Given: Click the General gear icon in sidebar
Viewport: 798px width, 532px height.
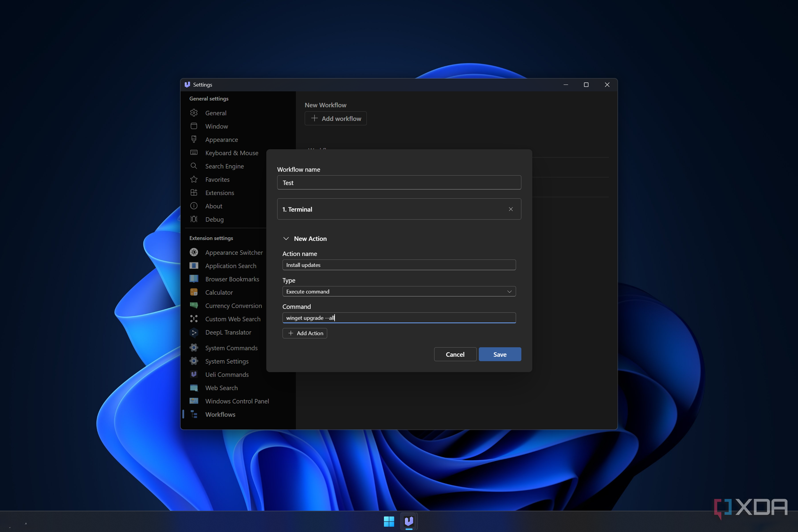Looking at the screenshot, I should [194, 113].
